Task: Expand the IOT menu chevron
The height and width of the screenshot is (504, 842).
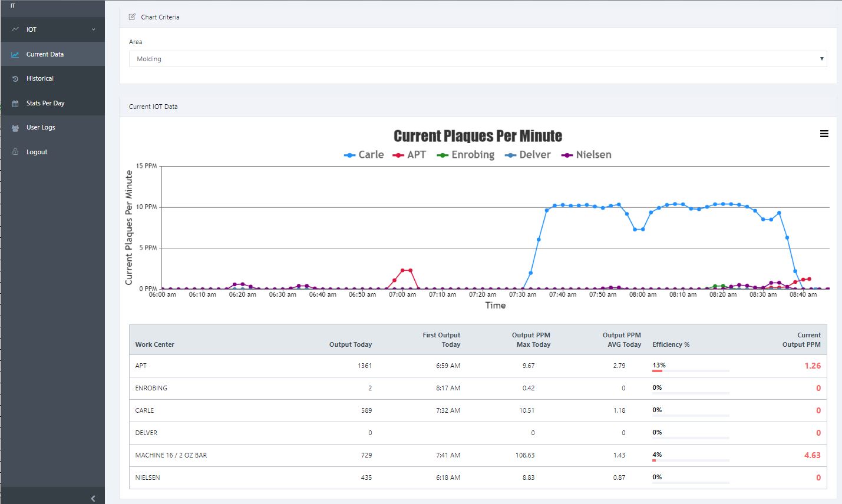Action: click(x=93, y=29)
